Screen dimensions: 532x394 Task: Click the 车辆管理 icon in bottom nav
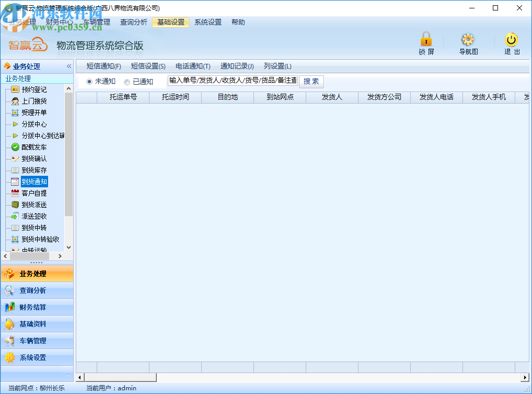pos(9,341)
